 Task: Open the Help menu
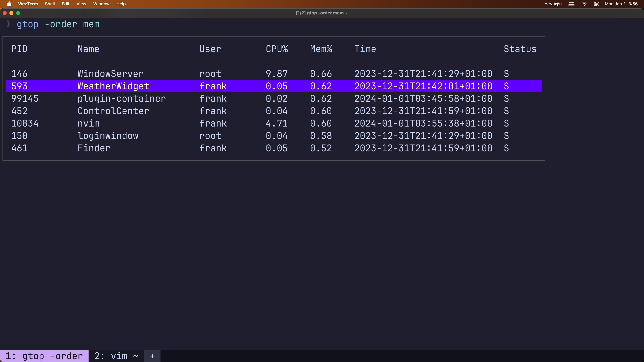pos(121,4)
